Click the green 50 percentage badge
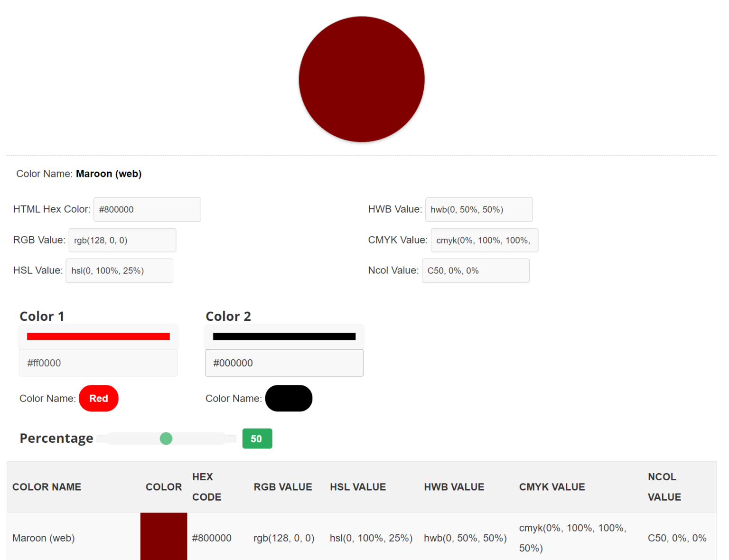The height and width of the screenshot is (560, 729). pyautogui.click(x=257, y=439)
